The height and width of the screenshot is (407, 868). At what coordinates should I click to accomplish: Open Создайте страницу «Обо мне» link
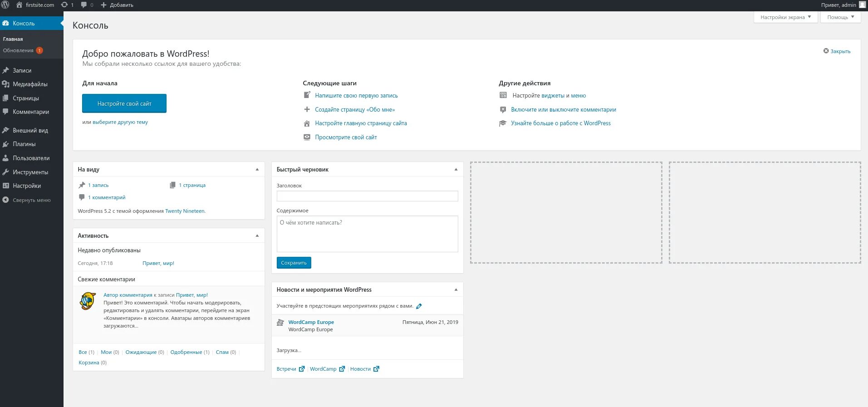[355, 110]
